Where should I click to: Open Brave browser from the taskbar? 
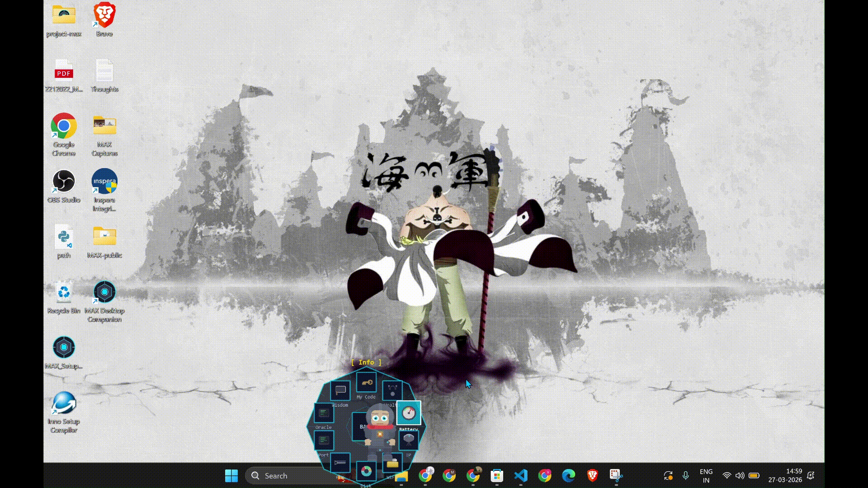point(593,475)
